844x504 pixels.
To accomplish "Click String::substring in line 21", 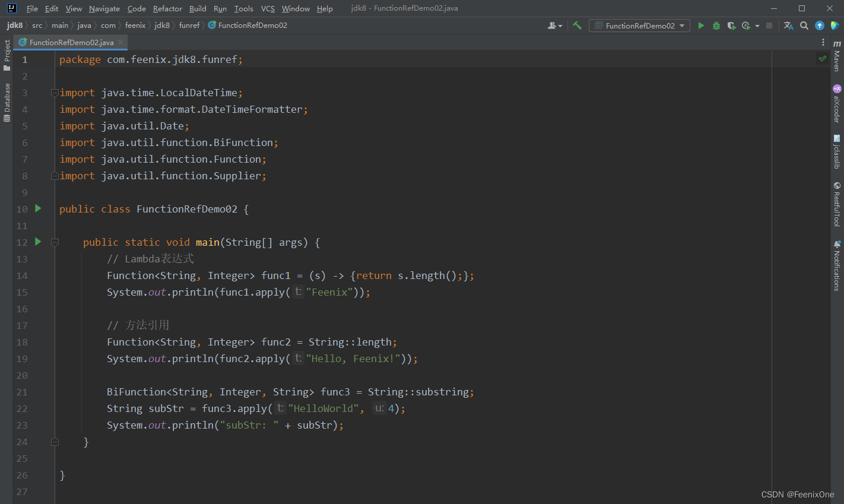I will [418, 392].
